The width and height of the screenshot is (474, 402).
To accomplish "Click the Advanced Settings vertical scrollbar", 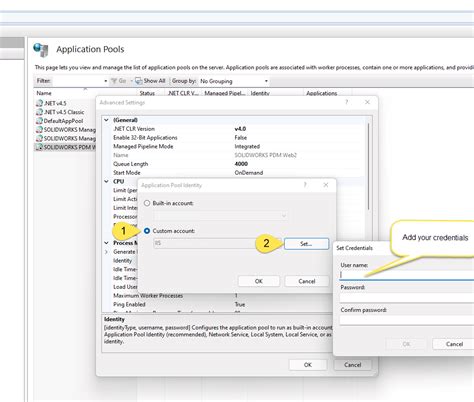I will pyautogui.click(x=368, y=166).
